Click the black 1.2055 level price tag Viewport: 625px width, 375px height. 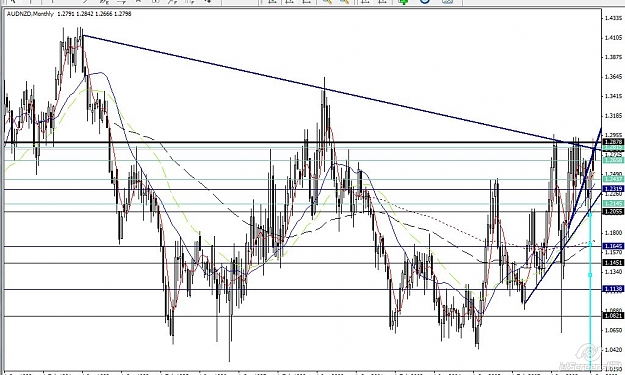tap(613, 212)
